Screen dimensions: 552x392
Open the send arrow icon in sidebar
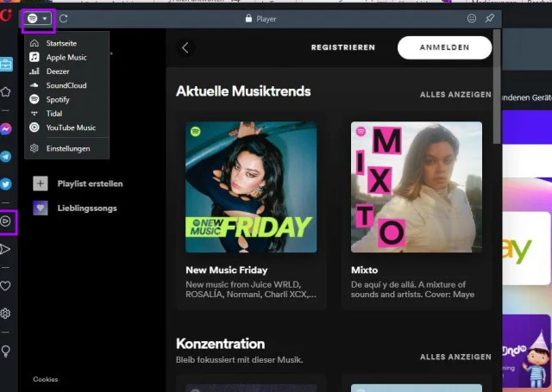pyautogui.click(x=5, y=249)
